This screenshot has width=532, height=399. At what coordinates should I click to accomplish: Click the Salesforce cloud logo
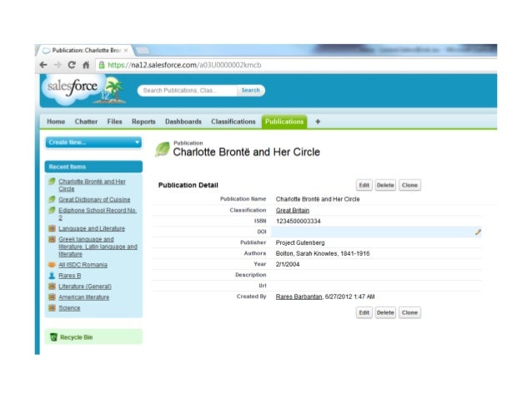[x=73, y=87]
